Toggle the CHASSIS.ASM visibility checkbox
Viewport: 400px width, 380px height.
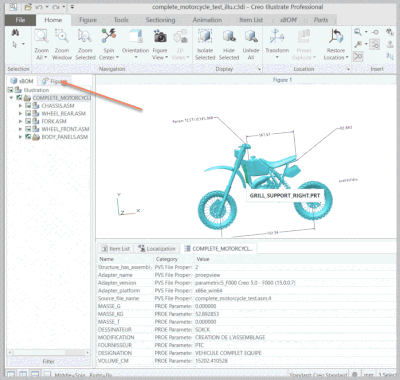[x=28, y=106]
